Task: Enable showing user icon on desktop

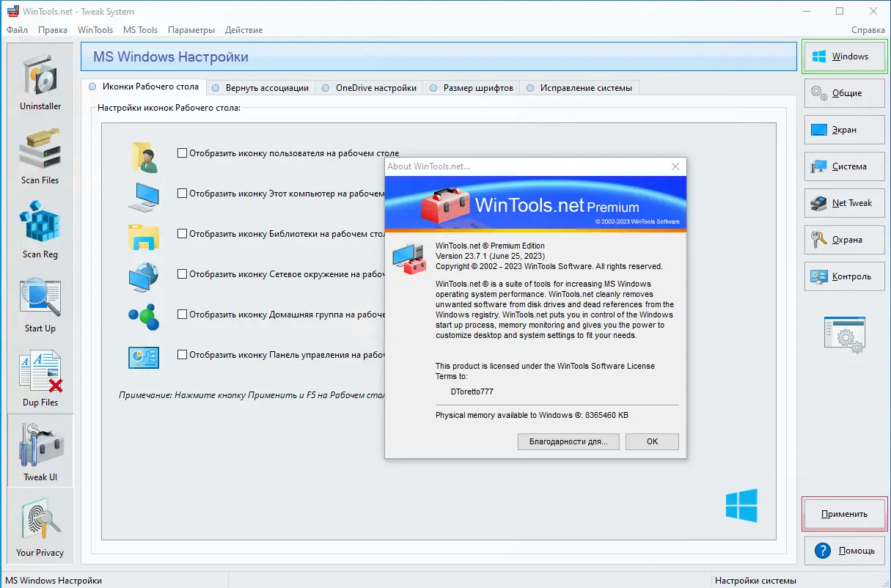Action: pos(183,153)
